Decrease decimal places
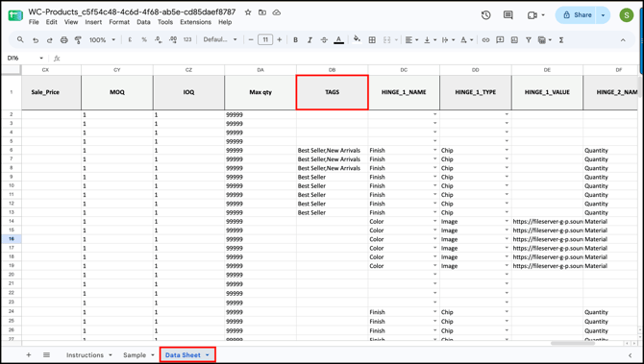The image size is (644, 364). click(159, 39)
